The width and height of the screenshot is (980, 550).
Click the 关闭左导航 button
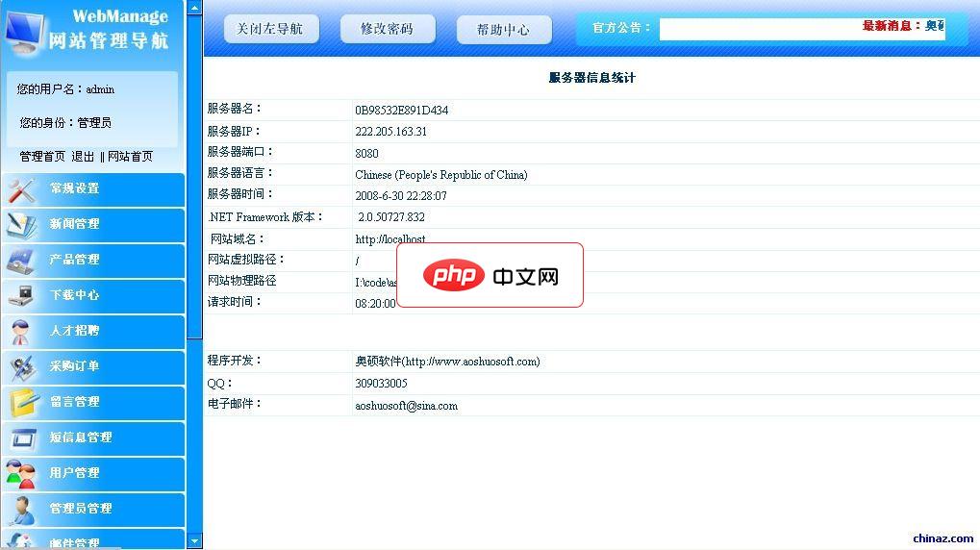[271, 29]
